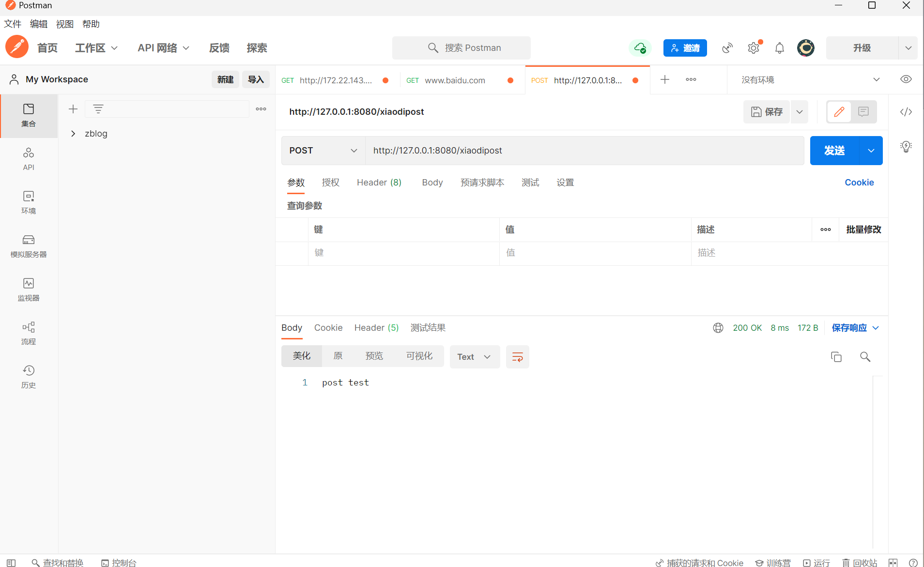Open the 文件 menu
Viewport: 924px width, 567px height.
click(13, 24)
